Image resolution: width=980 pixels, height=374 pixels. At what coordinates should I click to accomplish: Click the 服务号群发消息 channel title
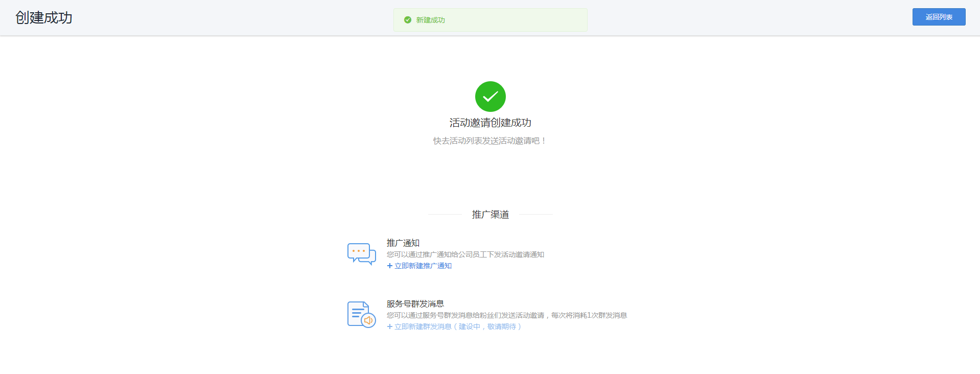pos(415,303)
